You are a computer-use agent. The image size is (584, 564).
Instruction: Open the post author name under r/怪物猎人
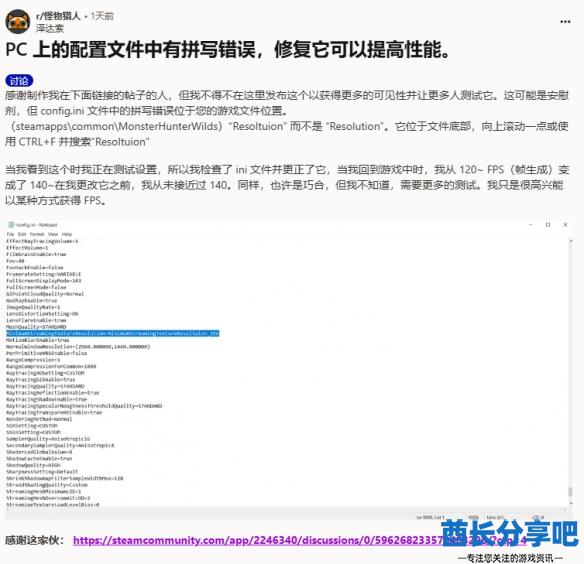50,28
